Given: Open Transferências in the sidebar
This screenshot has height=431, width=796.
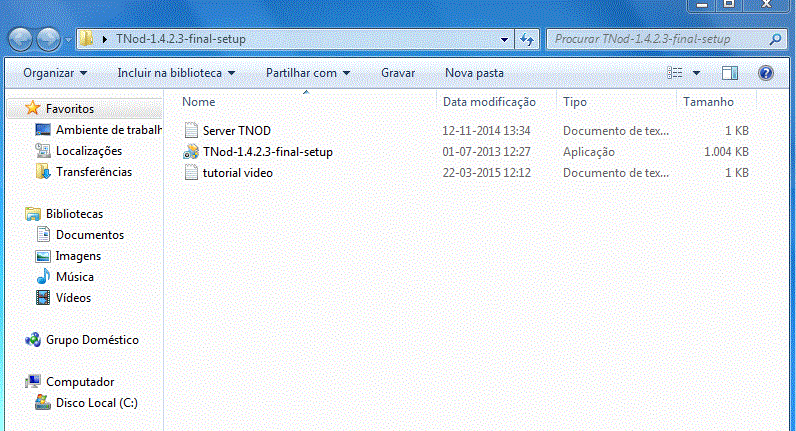Looking at the screenshot, I should pos(94,172).
